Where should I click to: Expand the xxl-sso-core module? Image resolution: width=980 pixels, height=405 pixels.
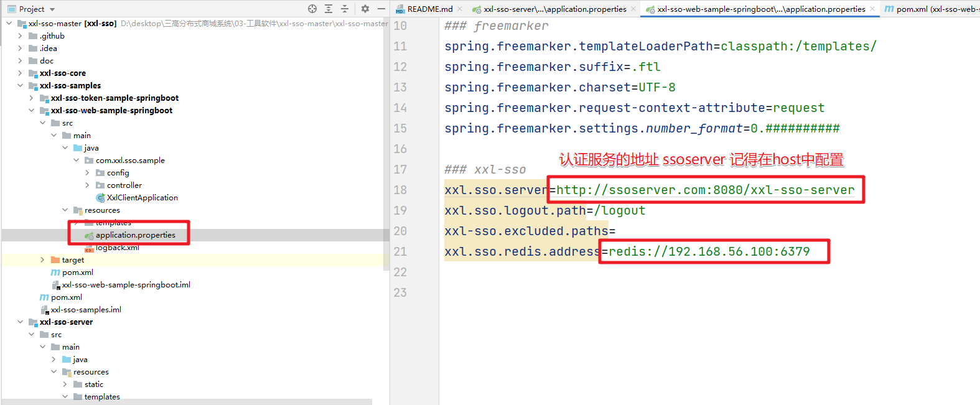(21, 73)
